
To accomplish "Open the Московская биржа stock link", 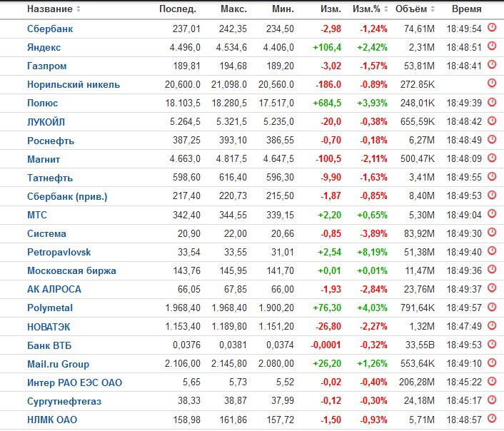I will point(71,271).
